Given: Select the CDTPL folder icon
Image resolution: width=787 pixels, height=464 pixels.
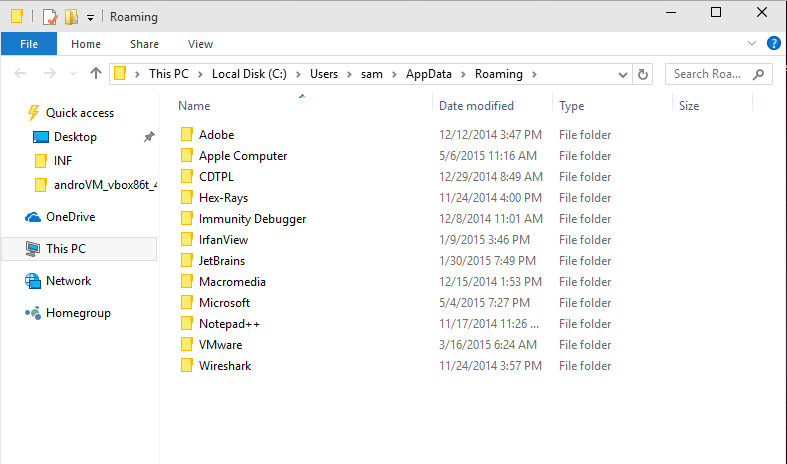Looking at the screenshot, I should (187, 176).
